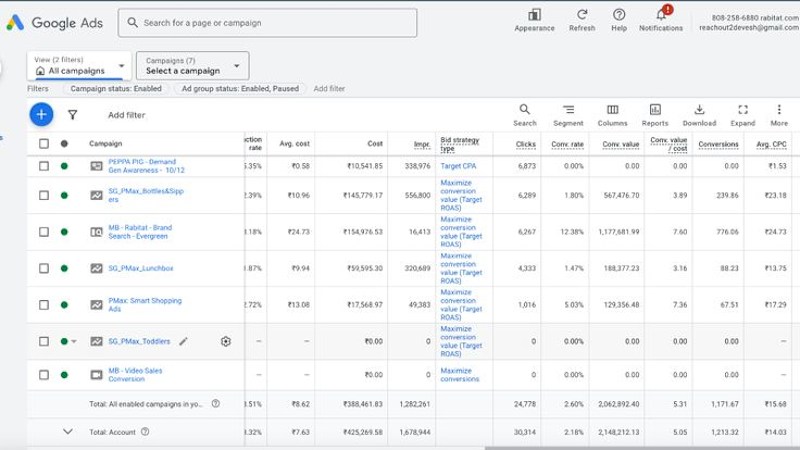Click the horizontal table scrollbar
Viewport: 800px width, 450px height.
pyautogui.click(x=642, y=448)
